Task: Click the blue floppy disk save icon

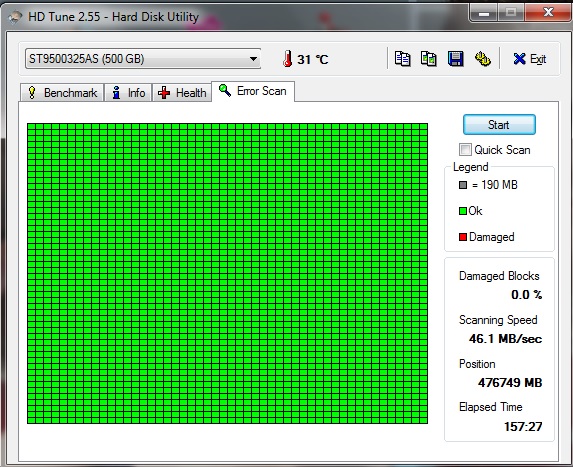Action: 456,59
